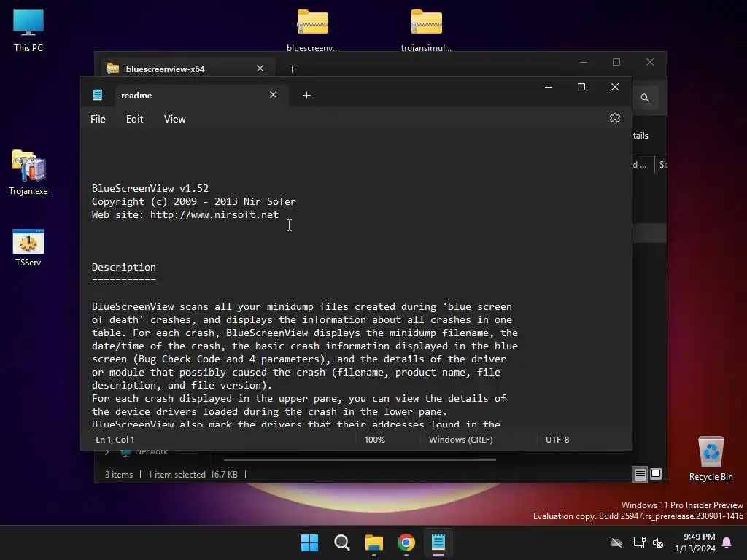This screenshot has height=560, width=747.
Task: Minimize the Notepad window
Action: point(549,87)
